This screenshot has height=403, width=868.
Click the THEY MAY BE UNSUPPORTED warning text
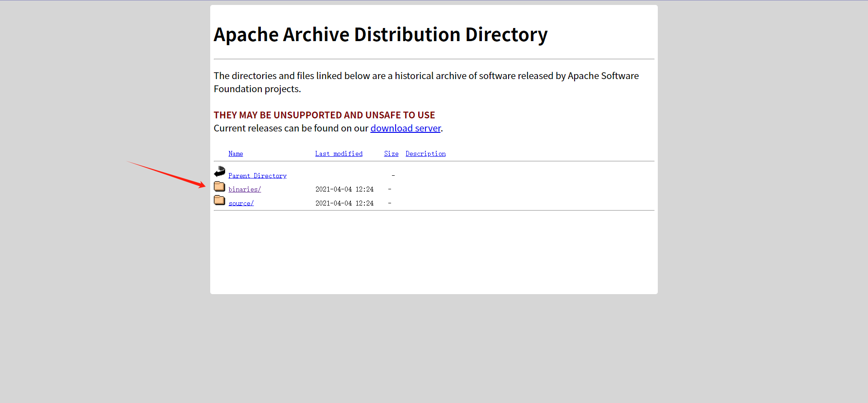[x=324, y=115]
